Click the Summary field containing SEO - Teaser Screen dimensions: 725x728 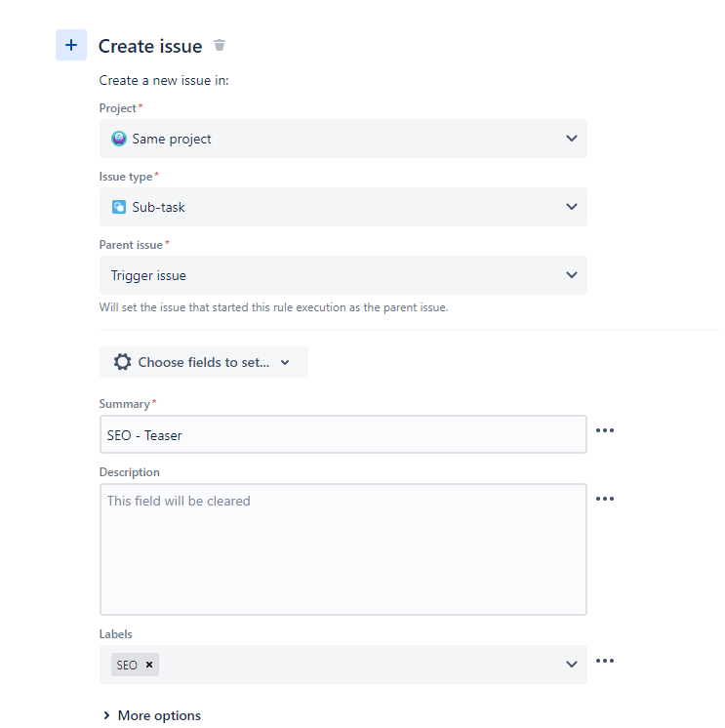[x=343, y=434]
